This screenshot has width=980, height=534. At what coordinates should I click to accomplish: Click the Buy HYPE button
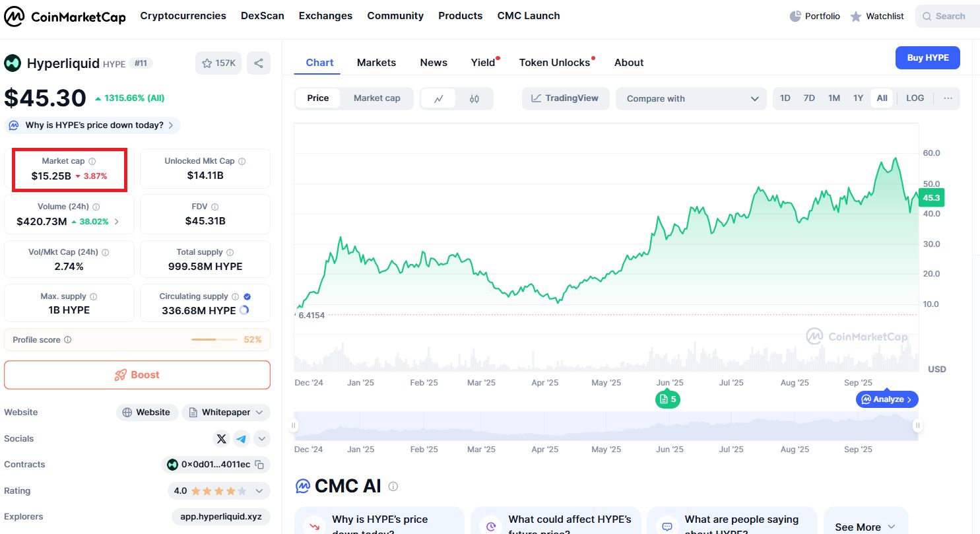pos(927,58)
